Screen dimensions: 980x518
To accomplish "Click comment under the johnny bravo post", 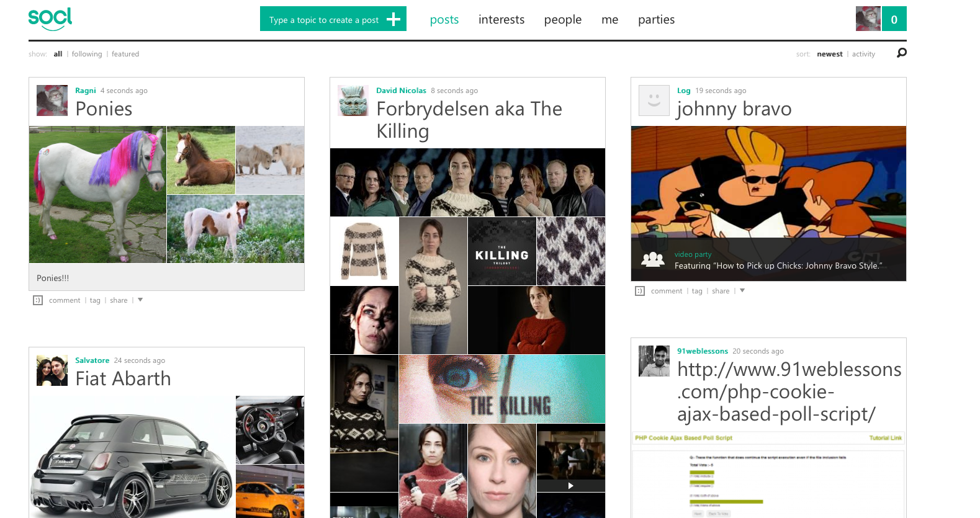I will [x=667, y=291].
